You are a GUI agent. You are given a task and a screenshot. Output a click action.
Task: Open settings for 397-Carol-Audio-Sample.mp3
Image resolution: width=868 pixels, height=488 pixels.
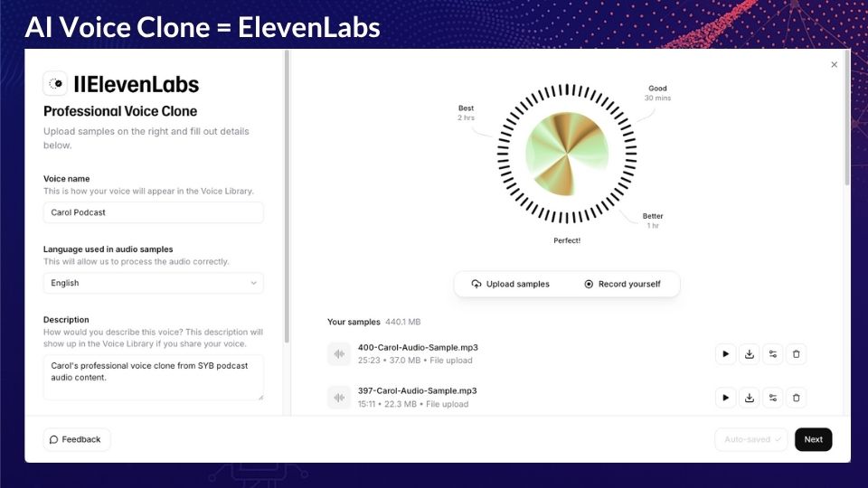pos(773,398)
